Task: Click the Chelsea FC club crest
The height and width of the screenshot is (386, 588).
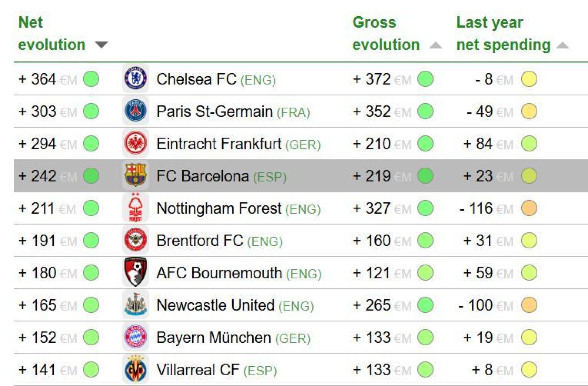Action: coord(135,78)
